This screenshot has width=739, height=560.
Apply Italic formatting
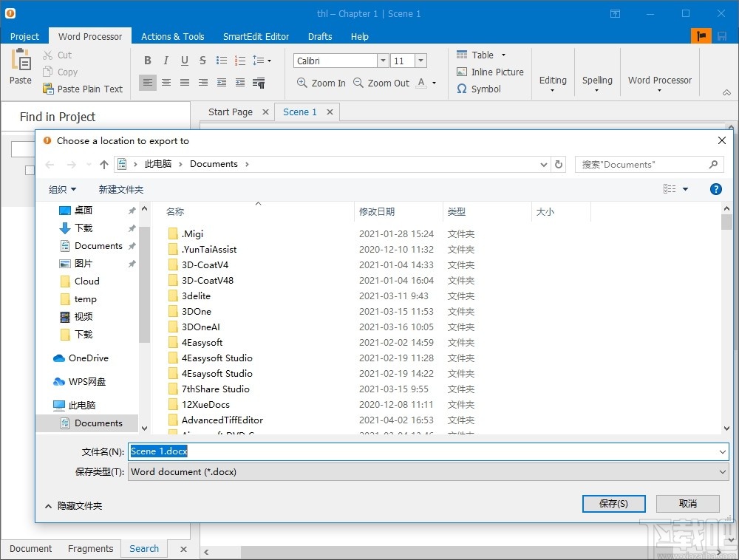(166, 60)
